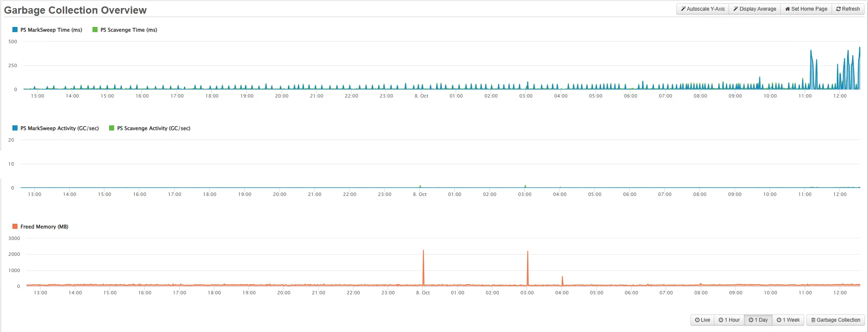Select the 1 Hour time range
Screen dimensions: 868x332
click(x=729, y=320)
